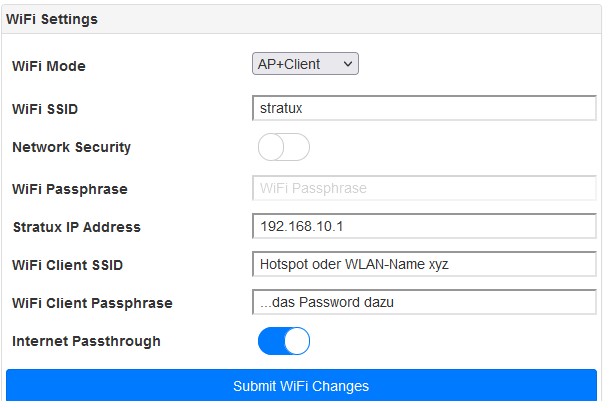Open the WiFi Mode dropdown

pos(304,64)
